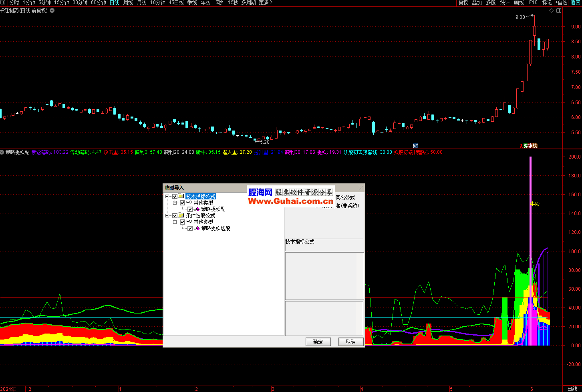The image size is (582, 392).
Task: Click the 财 marker on the price chart
Action: [x=416, y=146]
